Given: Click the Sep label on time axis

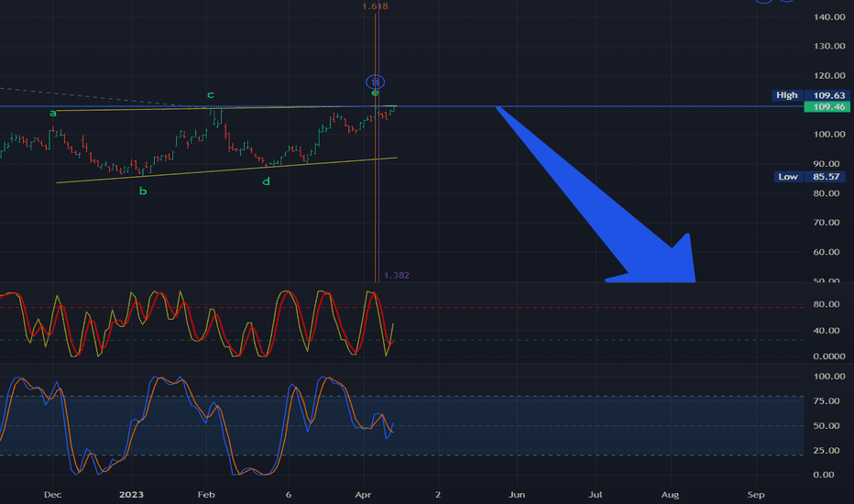Looking at the screenshot, I should tap(756, 495).
